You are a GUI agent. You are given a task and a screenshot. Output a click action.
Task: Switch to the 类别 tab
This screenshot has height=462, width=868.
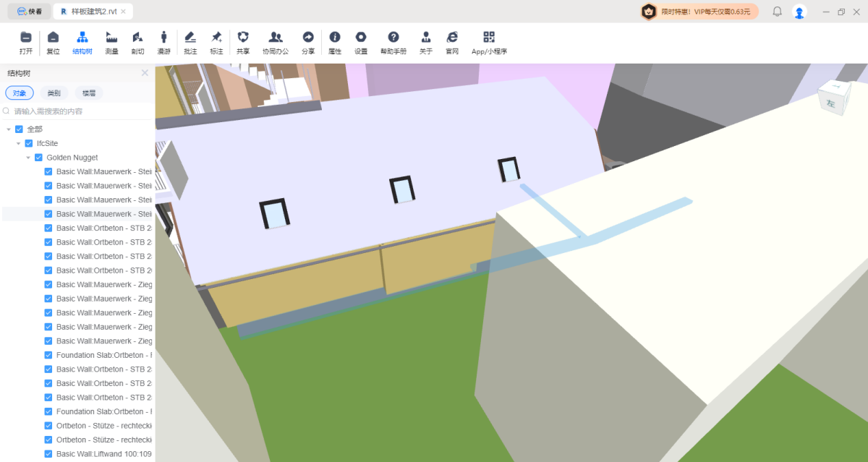pyautogui.click(x=54, y=93)
